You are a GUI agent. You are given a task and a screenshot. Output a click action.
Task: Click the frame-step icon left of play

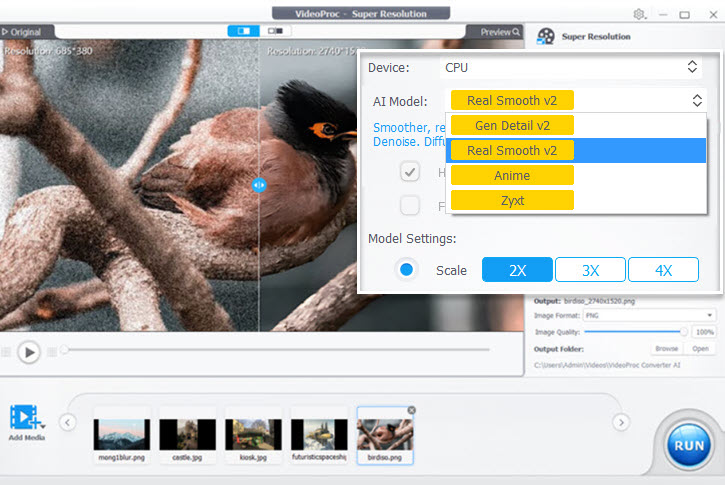(x=6, y=352)
